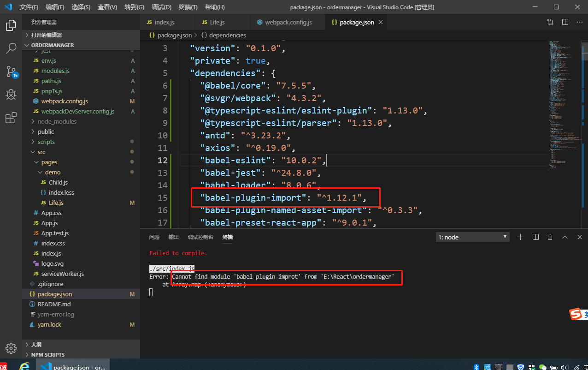Show the 问题 panel tab

[x=154, y=237]
